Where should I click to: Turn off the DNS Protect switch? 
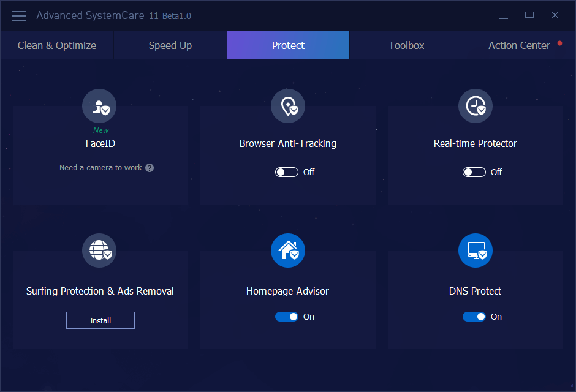(x=474, y=317)
